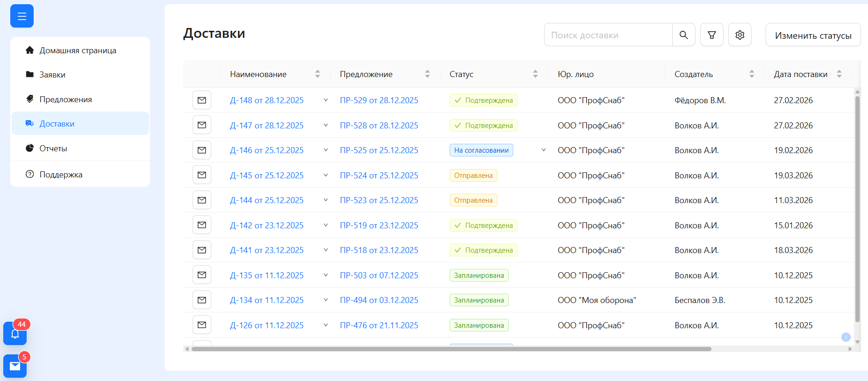Expand the Д-141 delivery row chevron
The width and height of the screenshot is (868, 381).
[x=326, y=250]
